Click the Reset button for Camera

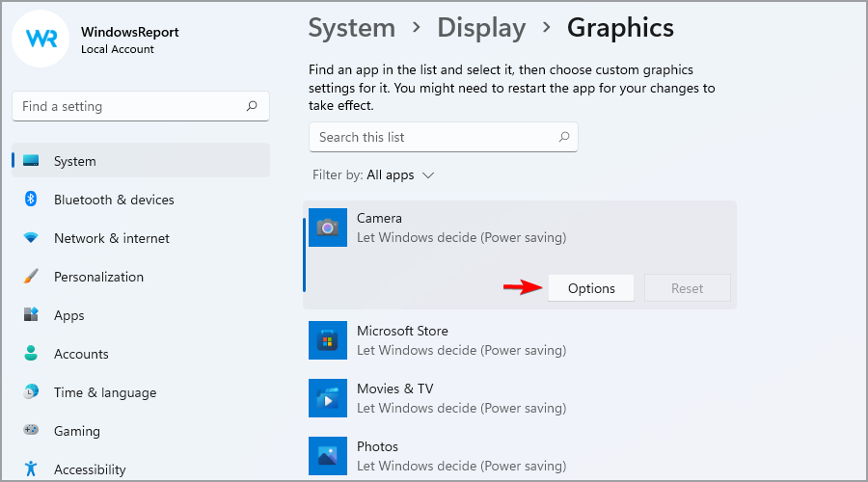point(687,288)
